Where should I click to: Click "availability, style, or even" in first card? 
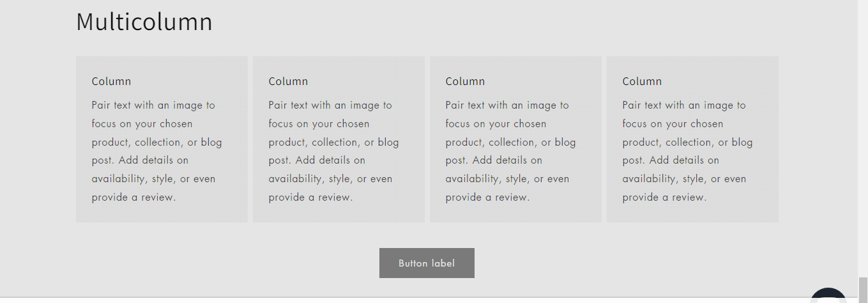(153, 179)
